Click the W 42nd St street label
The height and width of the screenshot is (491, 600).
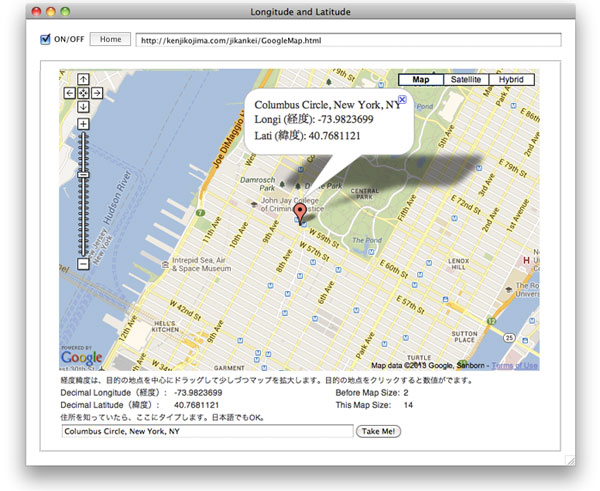185,311
